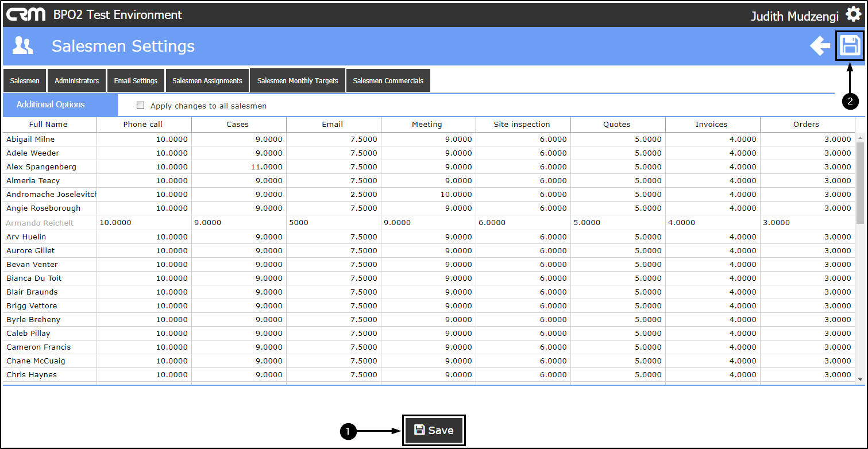This screenshot has width=868, height=449.
Task: Select Alex Spangenberg's Cases cell value 11.0000
Action: (239, 167)
